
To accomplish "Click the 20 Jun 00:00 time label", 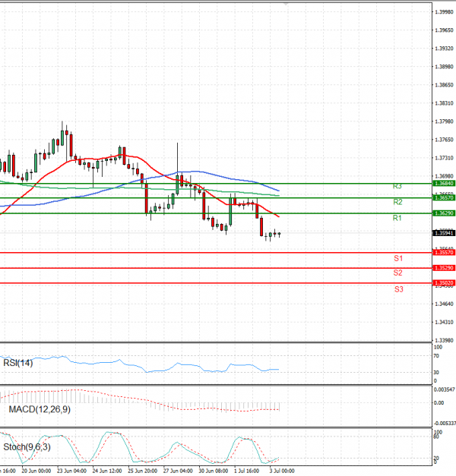I will 36,471.
